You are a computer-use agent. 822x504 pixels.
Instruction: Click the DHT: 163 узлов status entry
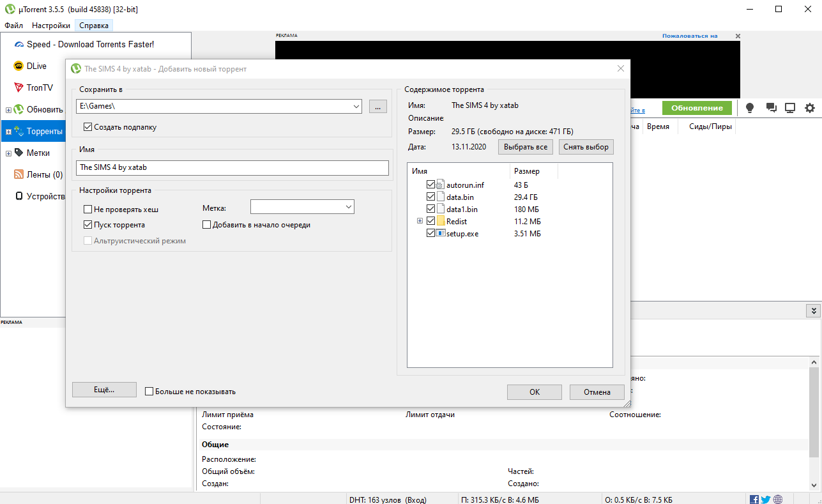pyautogui.click(x=388, y=500)
